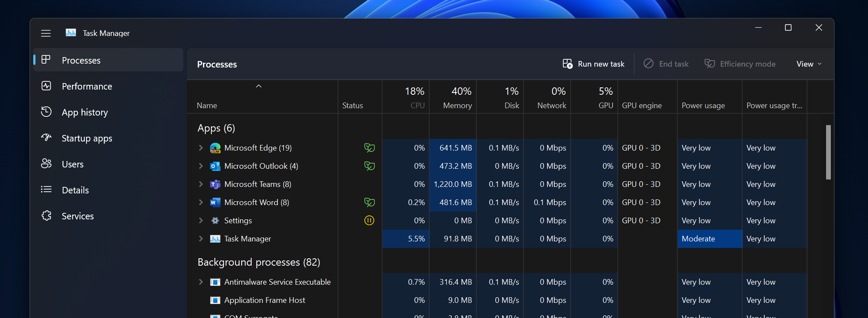Expand the Microsoft Edge process group
The height and width of the screenshot is (318, 868).
201,148
